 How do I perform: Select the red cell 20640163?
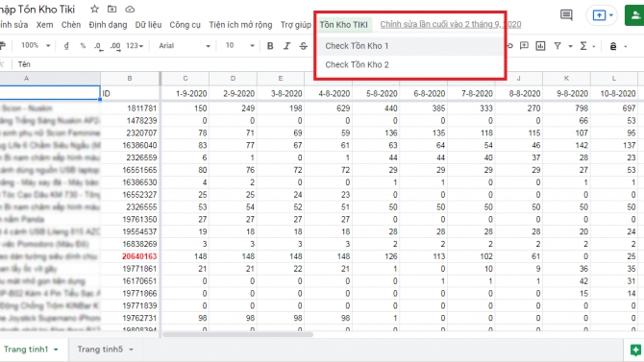coord(130,256)
